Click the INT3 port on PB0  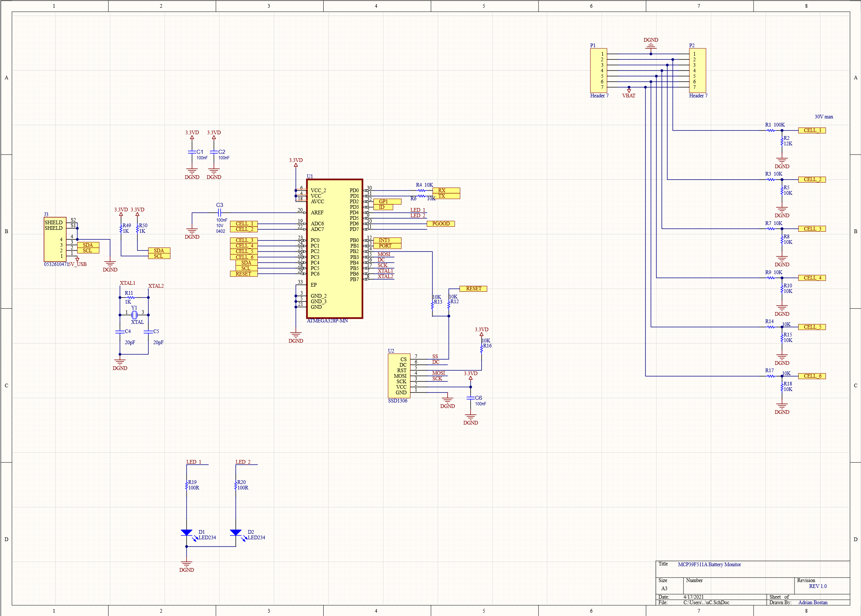[387, 240]
